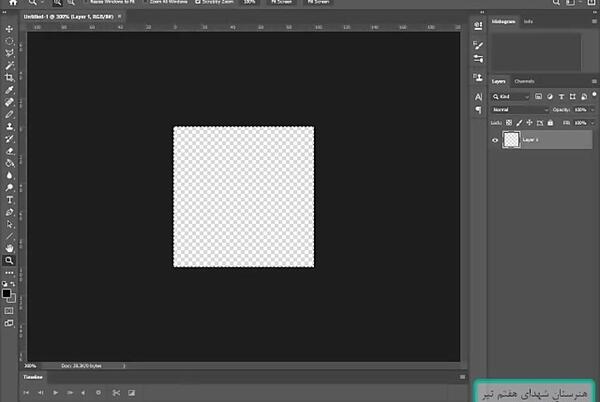Open the Kind filter dropdown

(x=511, y=97)
